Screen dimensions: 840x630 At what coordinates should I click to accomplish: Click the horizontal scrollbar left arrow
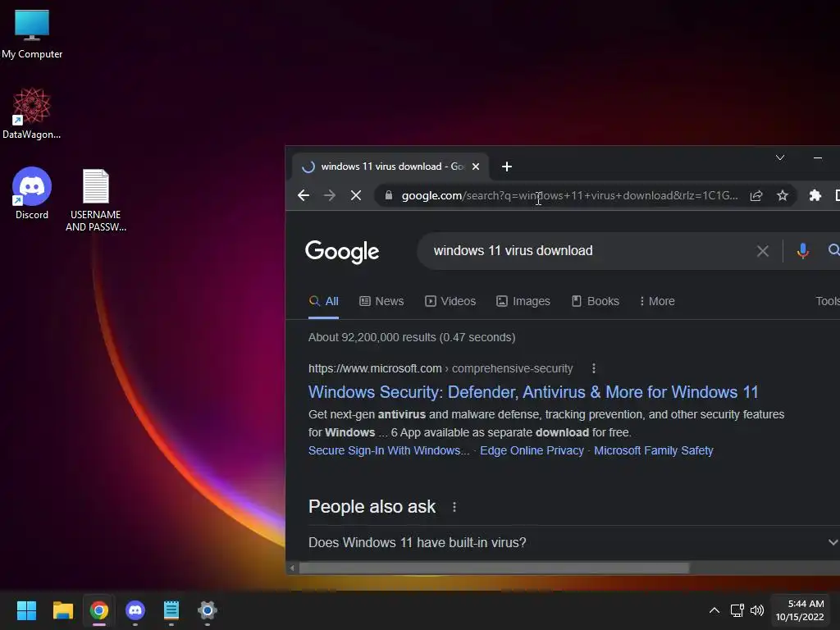(x=292, y=568)
